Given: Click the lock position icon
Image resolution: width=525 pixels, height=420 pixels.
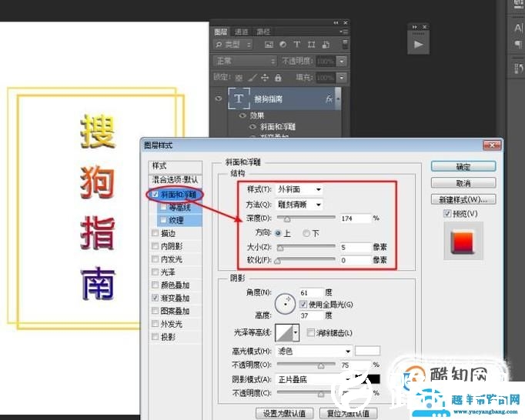Looking at the screenshot, I should click(265, 78).
